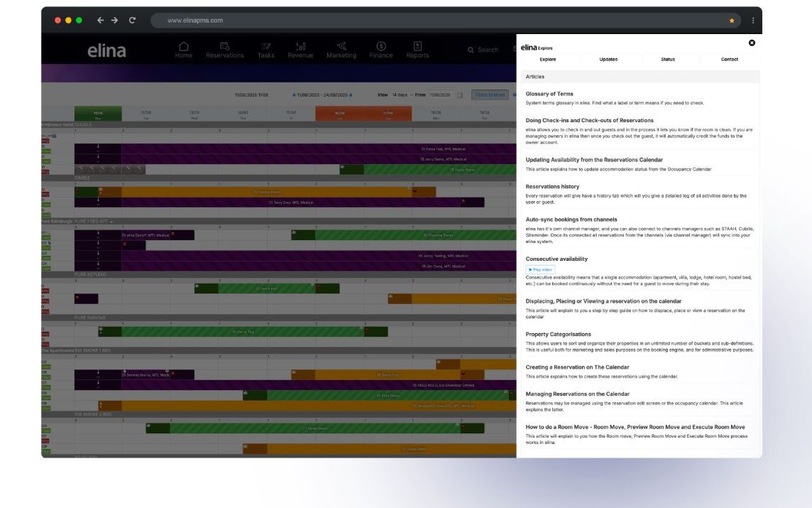Click the From date input field
This screenshot has width=812, height=508.
point(441,95)
